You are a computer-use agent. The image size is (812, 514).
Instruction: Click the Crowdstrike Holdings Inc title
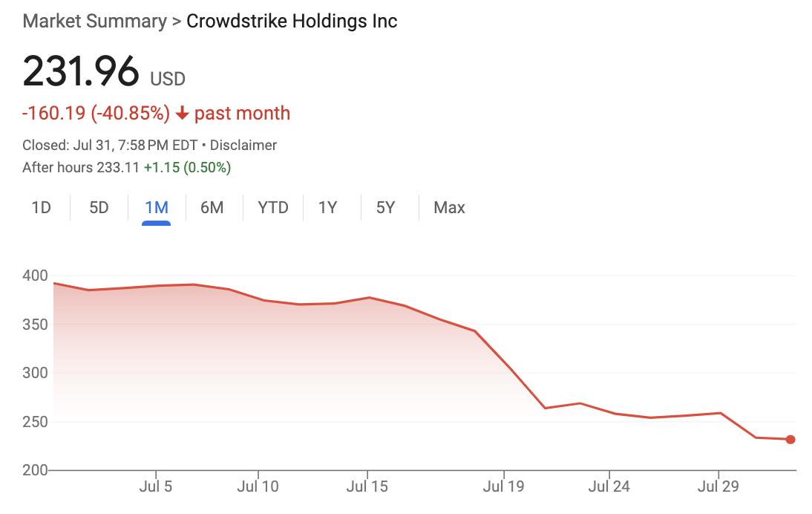click(x=292, y=21)
